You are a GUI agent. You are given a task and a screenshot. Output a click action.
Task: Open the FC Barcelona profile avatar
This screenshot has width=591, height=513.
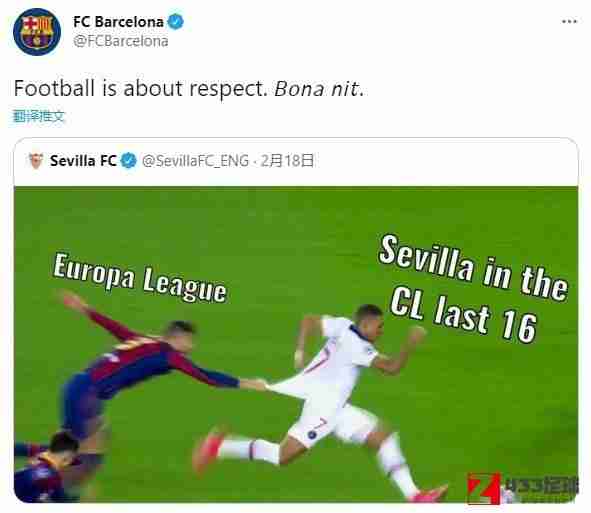point(37,32)
